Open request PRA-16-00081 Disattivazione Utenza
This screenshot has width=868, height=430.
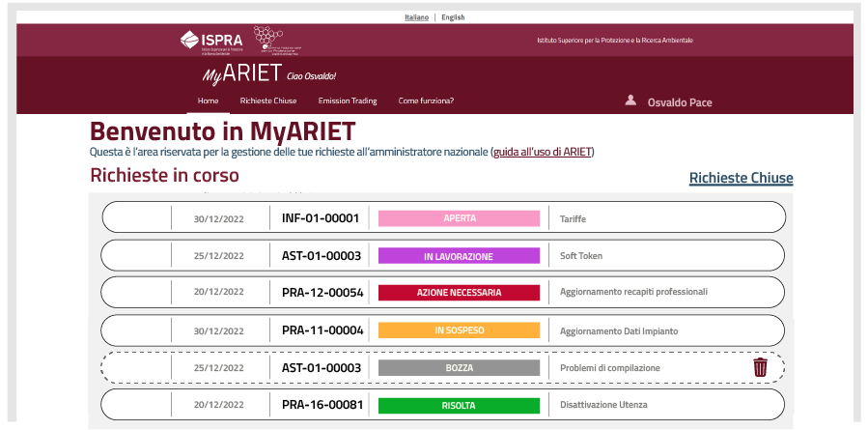coord(322,405)
